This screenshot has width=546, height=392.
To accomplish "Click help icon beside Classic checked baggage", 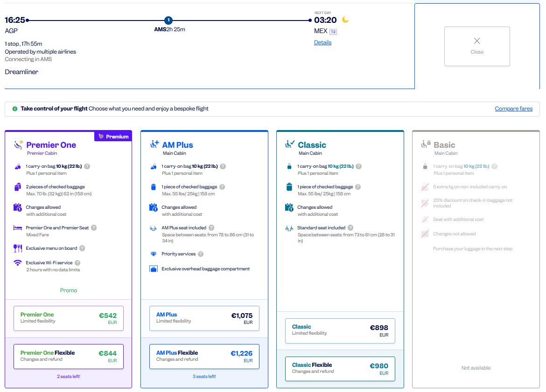I will (x=358, y=187).
